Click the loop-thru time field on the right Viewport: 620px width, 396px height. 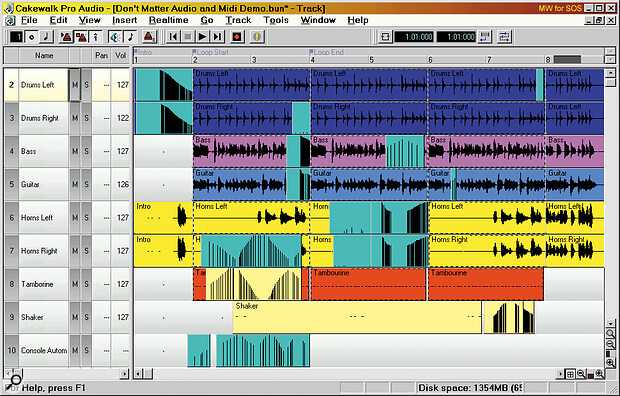[x=456, y=37]
